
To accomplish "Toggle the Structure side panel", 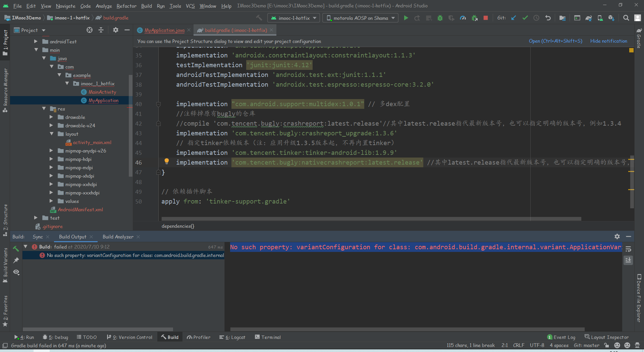I will [x=5, y=220].
